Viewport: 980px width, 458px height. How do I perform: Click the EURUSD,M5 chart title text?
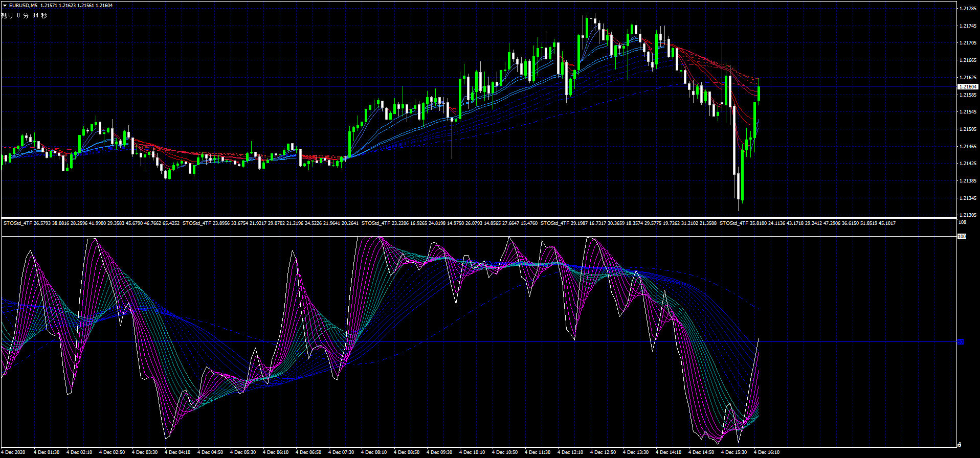click(x=23, y=6)
